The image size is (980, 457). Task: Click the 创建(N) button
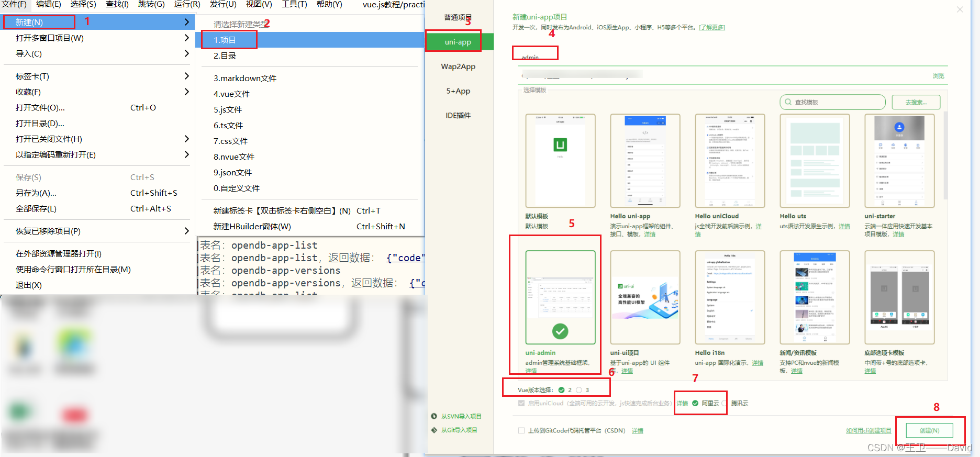point(929,430)
